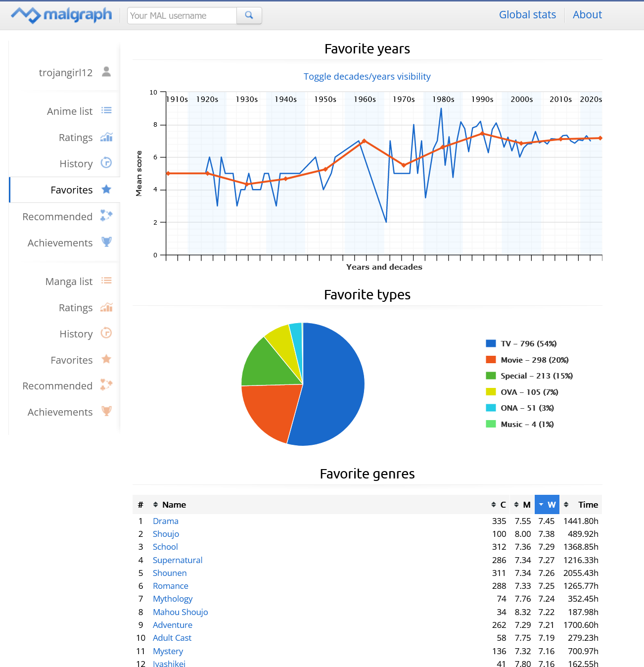The width and height of the screenshot is (644, 667).
Task: Sort genres table by W column
Action: click(547, 505)
